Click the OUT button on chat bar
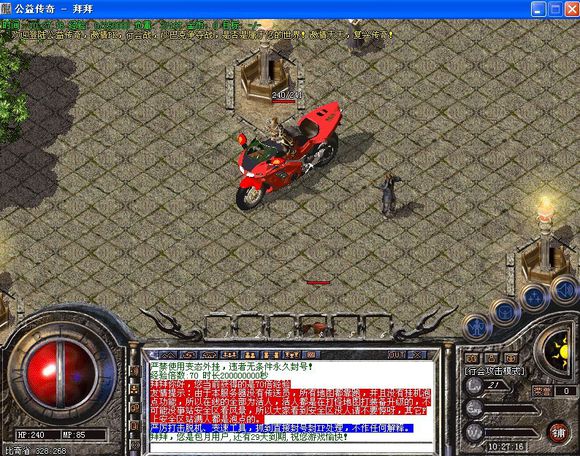 pos(397,355)
